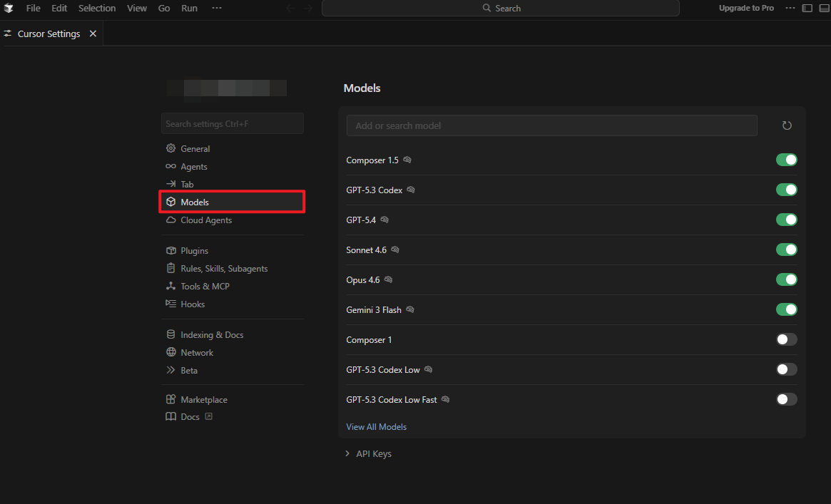831x504 pixels.
Task: Click the brain icon next to Composer 1.5
Action: [x=407, y=160]
